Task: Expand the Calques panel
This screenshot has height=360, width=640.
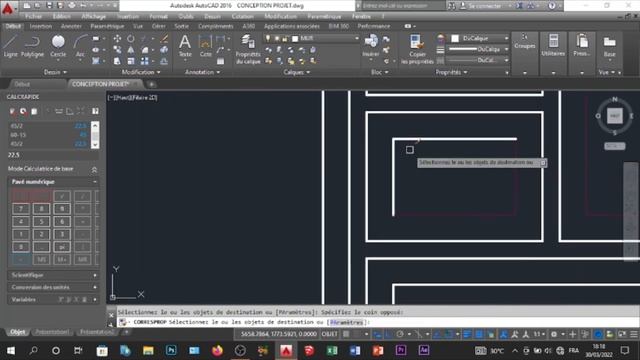Action: pos(297,72)
